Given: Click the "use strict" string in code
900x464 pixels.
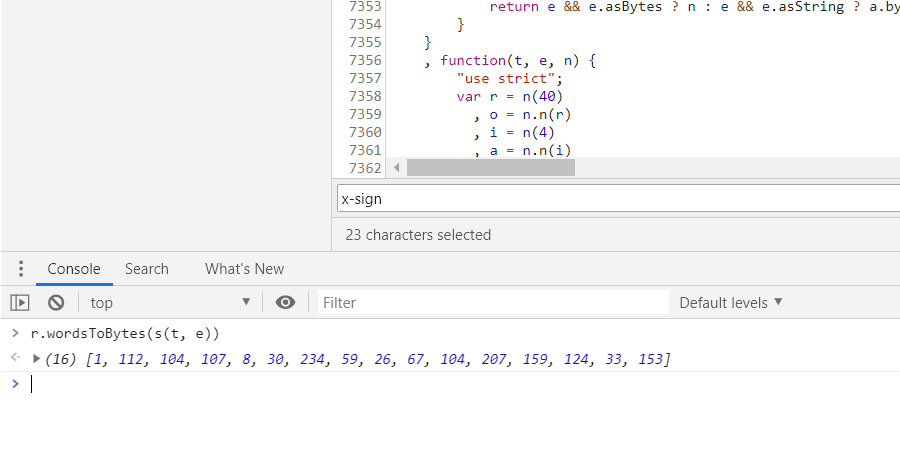Looking at the screenshot, I should pyautogui.click(x=506, y=78).
